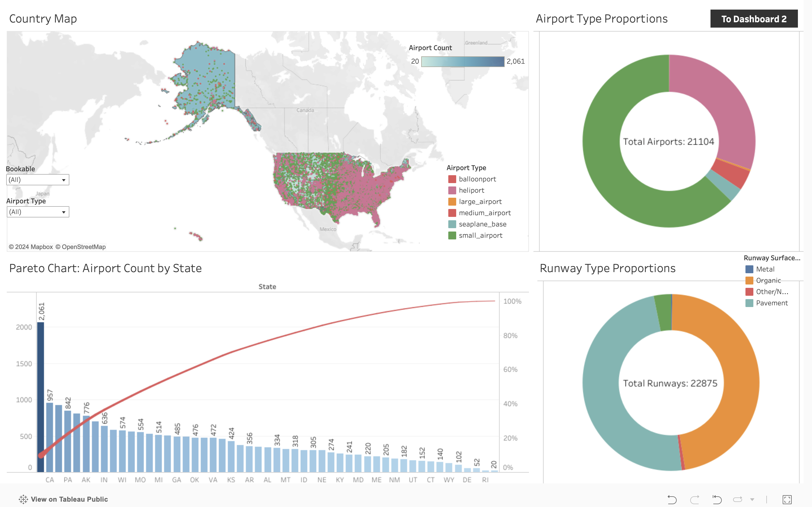Click To Dashboard 2 button
This screenshot has height=507, width=812.
pos(754,19)
